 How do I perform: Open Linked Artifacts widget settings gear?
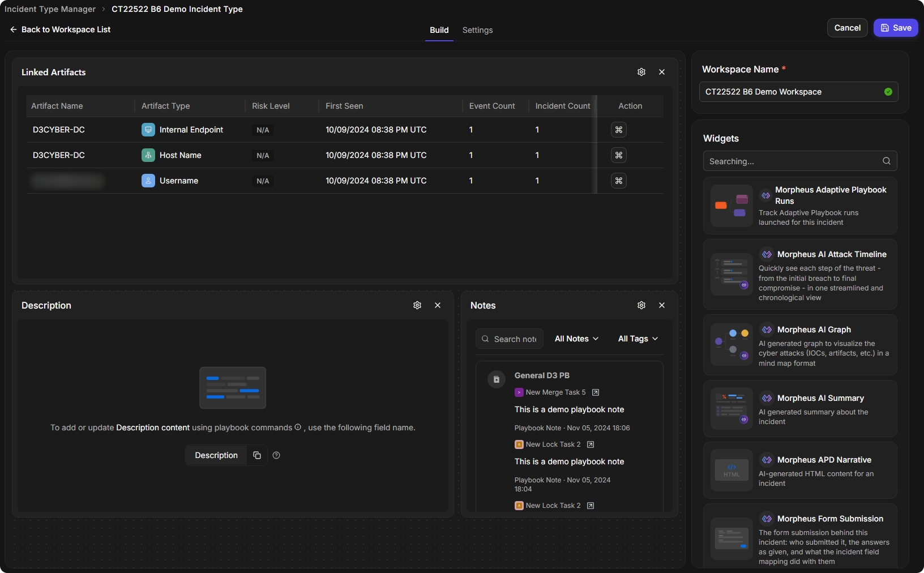[x=641, y=72]
